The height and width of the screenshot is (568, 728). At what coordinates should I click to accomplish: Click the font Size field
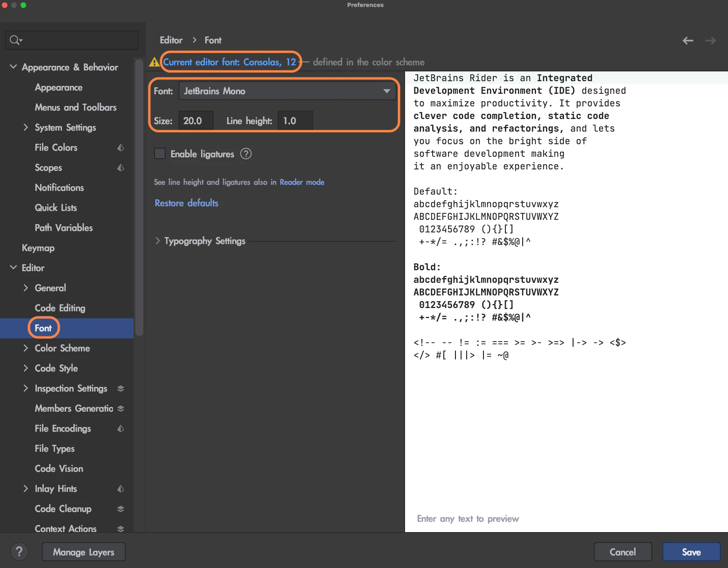(196, 121)
